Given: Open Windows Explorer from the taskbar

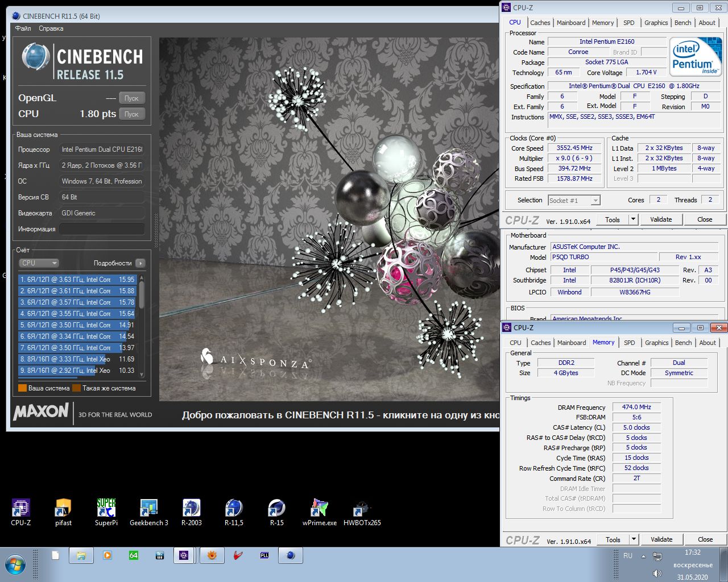Looking at the screenshot, I should (81, 555).
